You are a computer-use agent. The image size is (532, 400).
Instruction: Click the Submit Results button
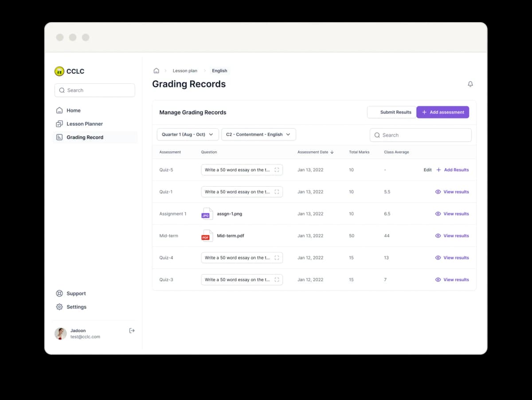click(x=392, y=112)
